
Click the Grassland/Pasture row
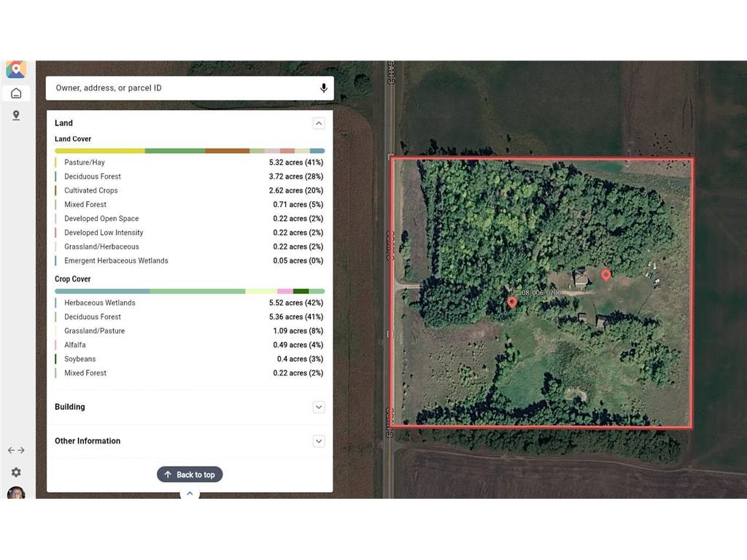coord(189,331)
